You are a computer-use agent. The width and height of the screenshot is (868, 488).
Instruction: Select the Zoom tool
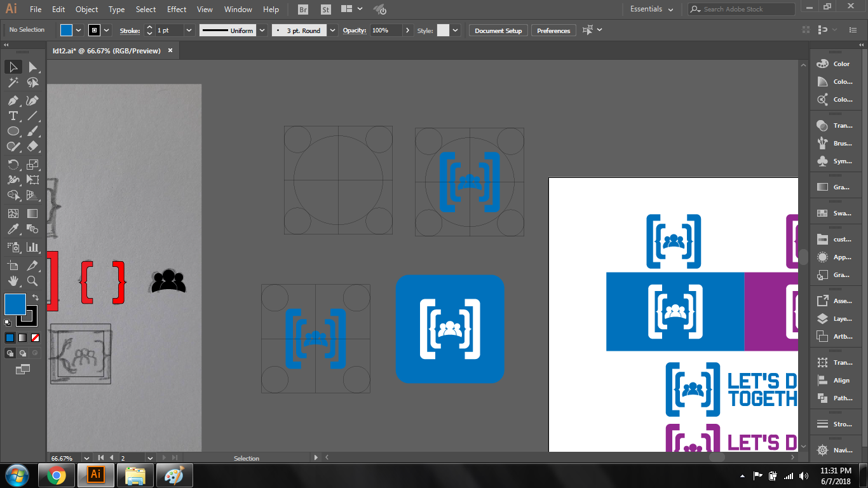[x=32, y=281]
